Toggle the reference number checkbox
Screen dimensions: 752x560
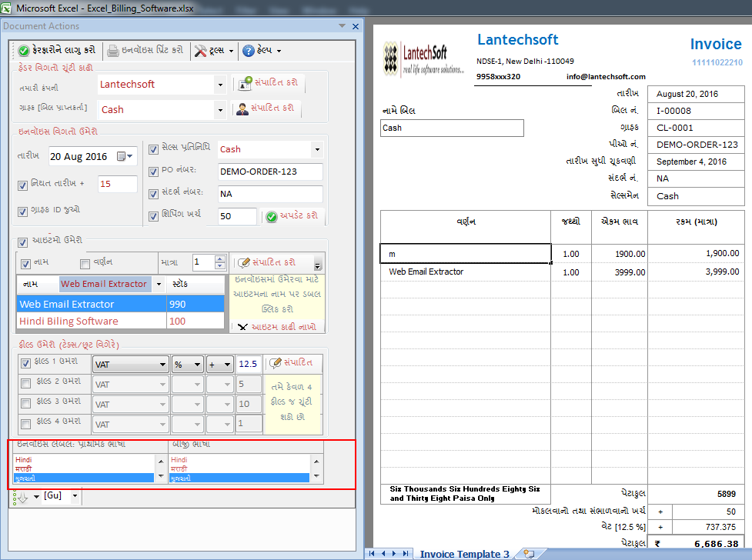pos(153,194)
